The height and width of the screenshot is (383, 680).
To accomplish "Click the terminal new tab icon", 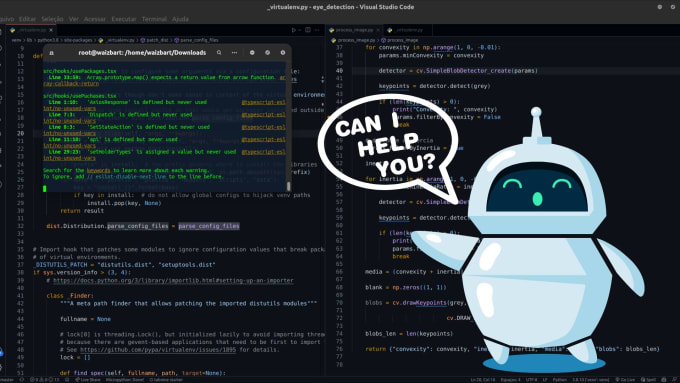I will [x=52, y=53].
